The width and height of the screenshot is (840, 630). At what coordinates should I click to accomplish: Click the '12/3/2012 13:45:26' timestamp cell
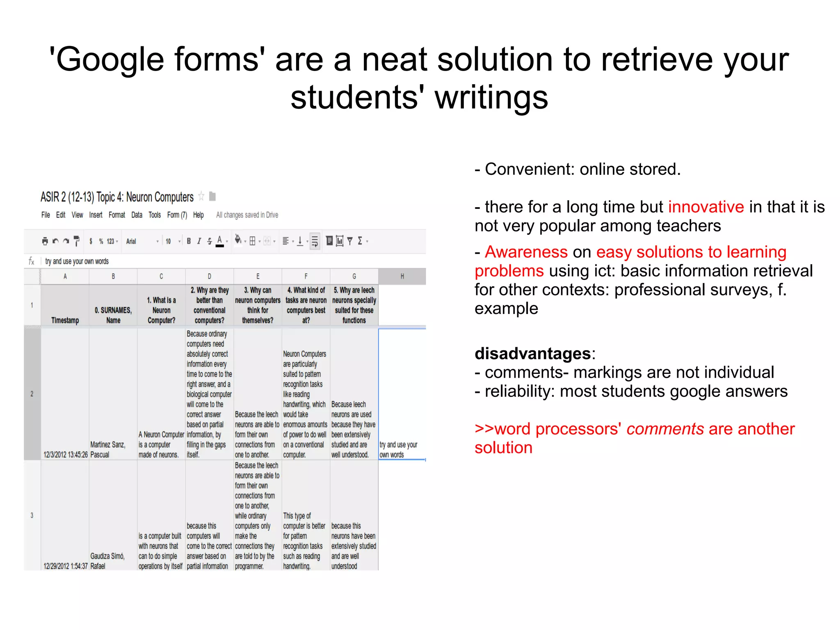65,394
